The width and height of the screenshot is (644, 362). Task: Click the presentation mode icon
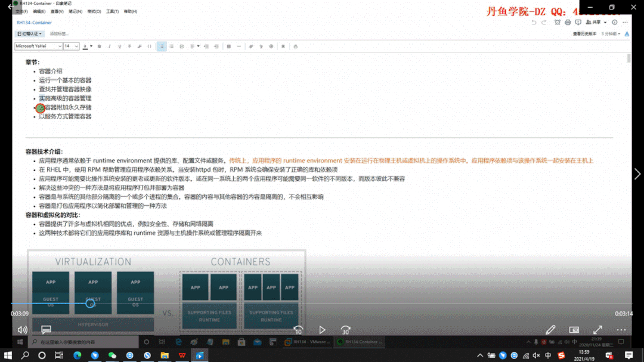pos(578,23)
